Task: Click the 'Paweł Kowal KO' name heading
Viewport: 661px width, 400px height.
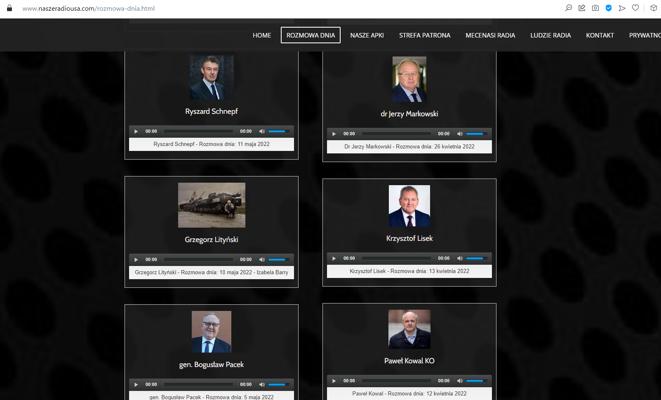Action: pyautogui.click(x=409, y=361)
